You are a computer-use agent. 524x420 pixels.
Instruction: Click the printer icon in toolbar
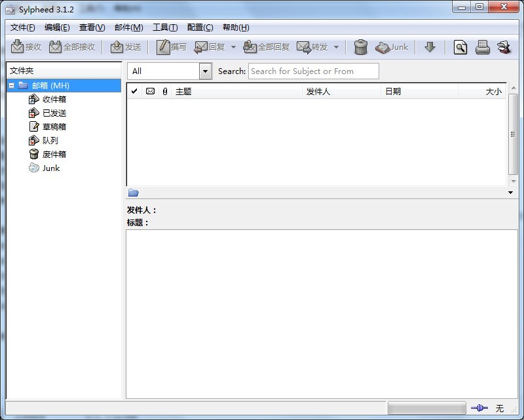tap(483, 47)
